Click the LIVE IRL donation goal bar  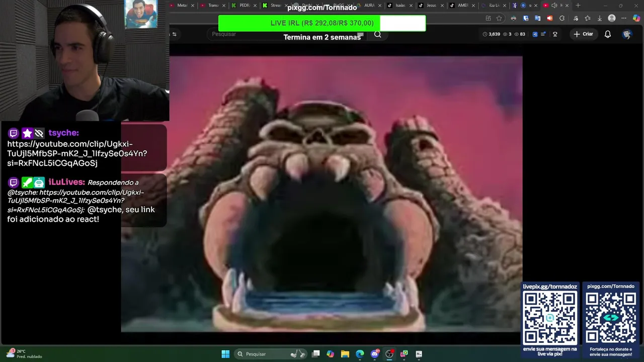point(322,23)
